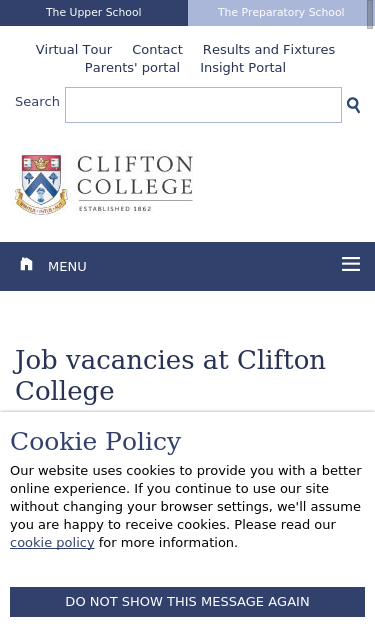Click the Job vacancies at Clifton College heading
375x627 pixels.
170,375
